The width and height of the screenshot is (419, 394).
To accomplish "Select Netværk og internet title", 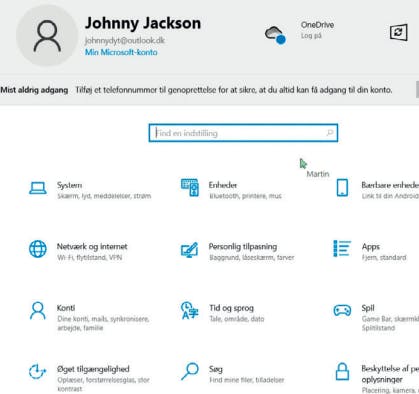I will coord(92,247).
